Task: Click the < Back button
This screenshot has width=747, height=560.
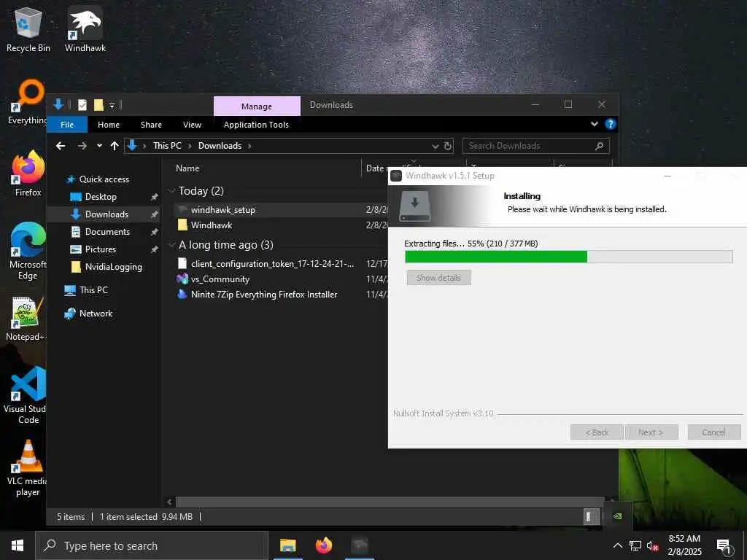Action: pos(597,432)
